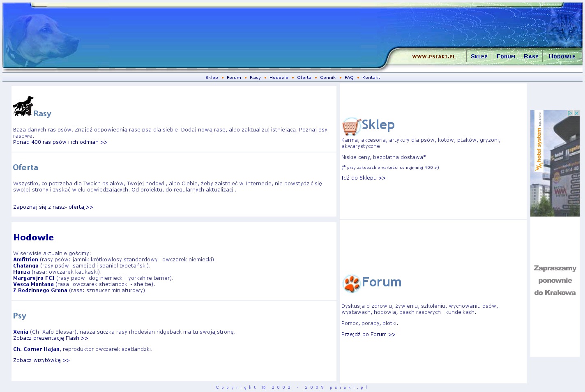Open the Amfitrion kennel link
This screenshot has width=585, height=392.
point(25,260)
